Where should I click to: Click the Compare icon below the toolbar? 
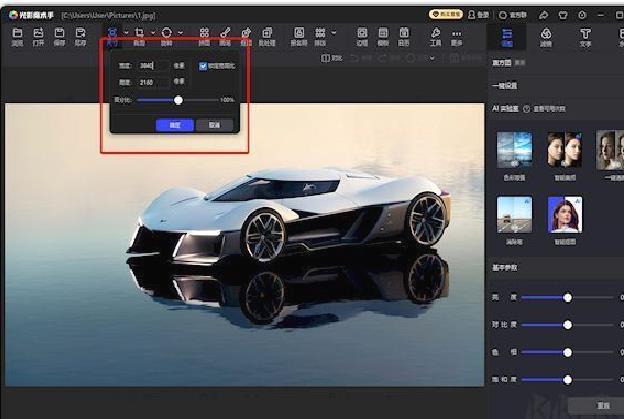pos(325,58)
